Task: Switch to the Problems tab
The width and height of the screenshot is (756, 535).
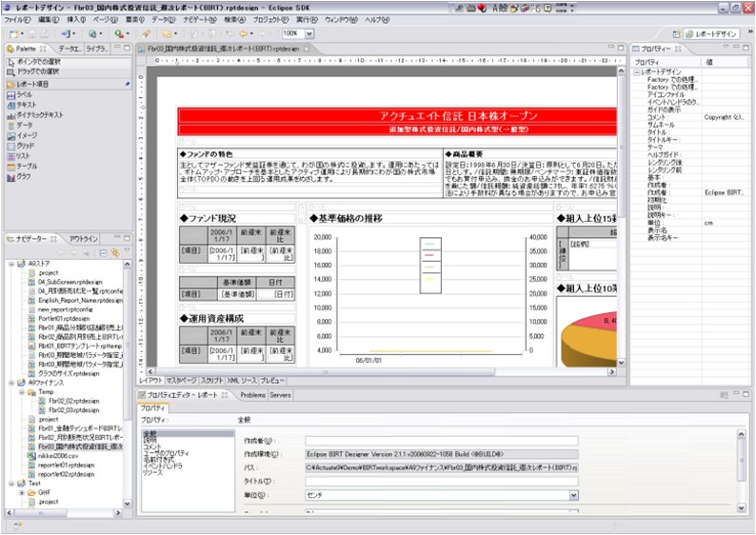Action: coord(252,395)
